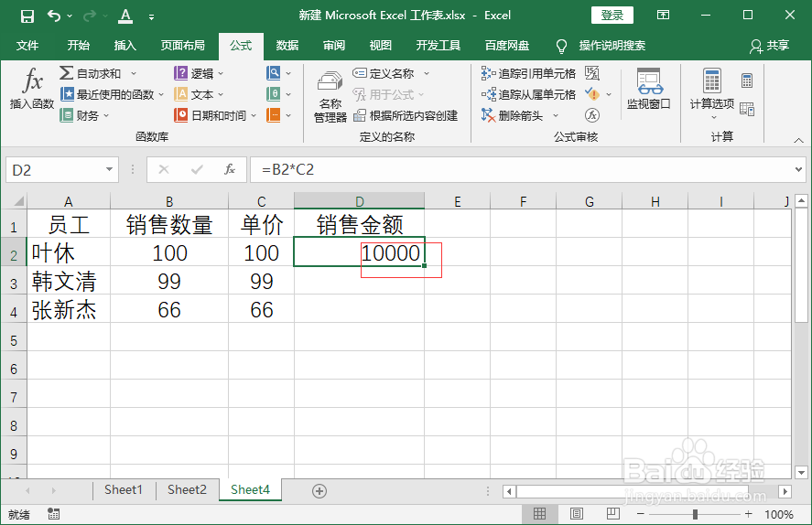Click Trace Dependents (追踪从属单元格)
812x525 pixels.
pos(528,94)
